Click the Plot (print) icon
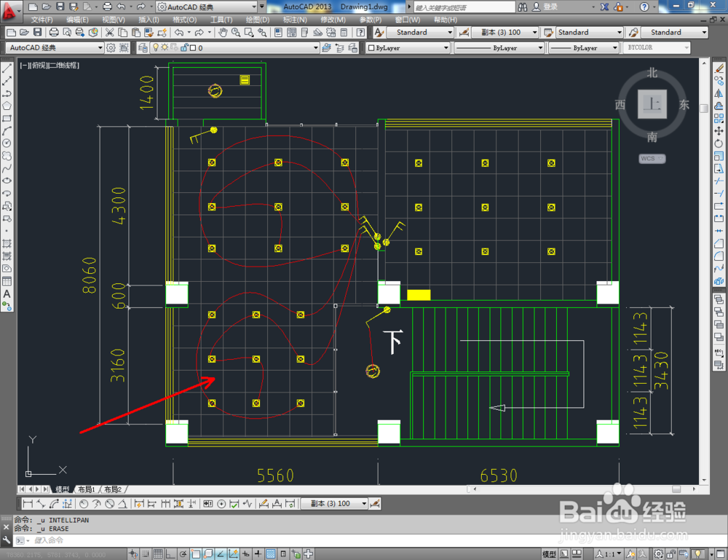Screen dimensions: 728x560 click(54, 32)
